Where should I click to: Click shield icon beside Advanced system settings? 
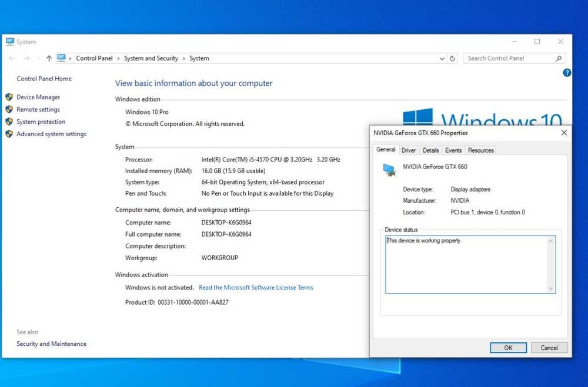tap(9, 134)
